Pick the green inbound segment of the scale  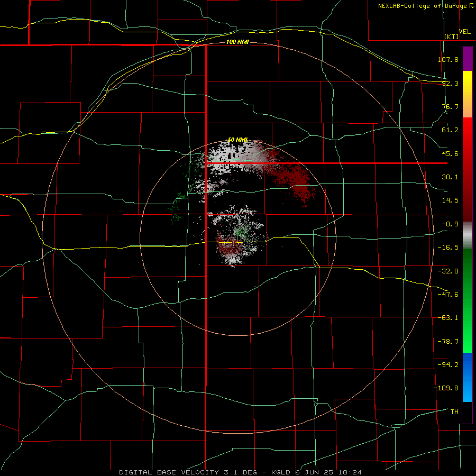pos(467,300)
